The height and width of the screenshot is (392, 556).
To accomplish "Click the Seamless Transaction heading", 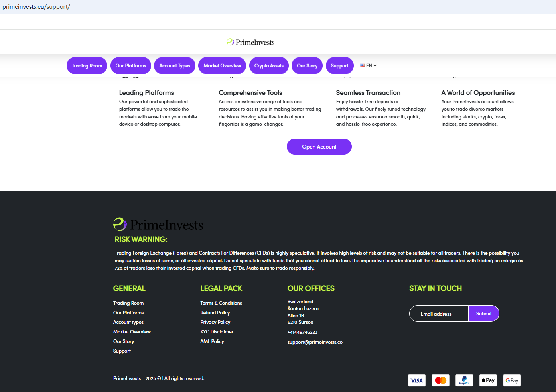I will [368, 93].
